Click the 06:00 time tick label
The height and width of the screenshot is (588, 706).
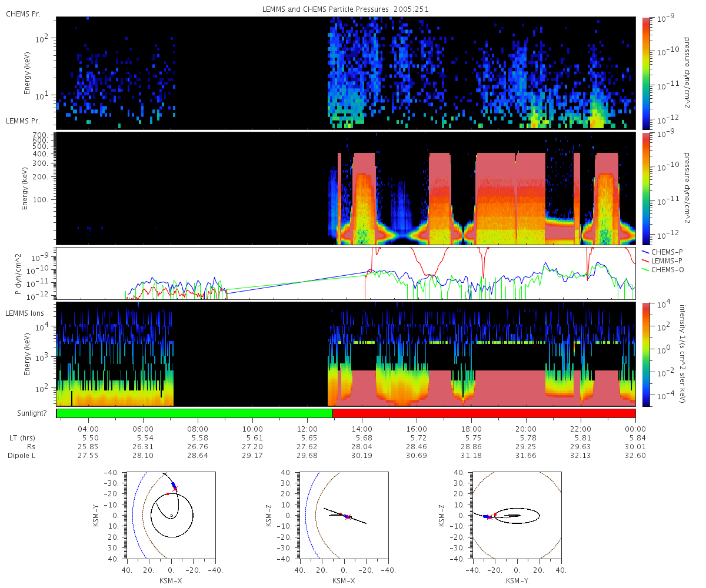(143, 430)
